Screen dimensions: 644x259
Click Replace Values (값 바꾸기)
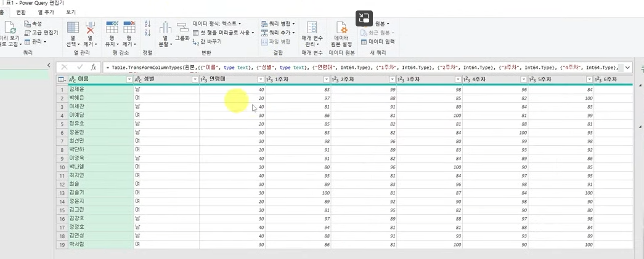coord(208,42)
